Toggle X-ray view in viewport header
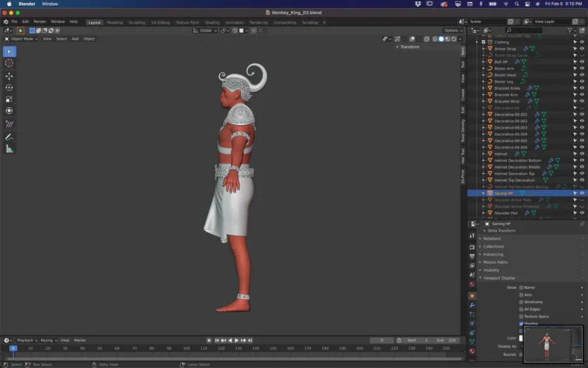This screenshot has height=368, width=588. pyautogui.click(x=427, y=39)
